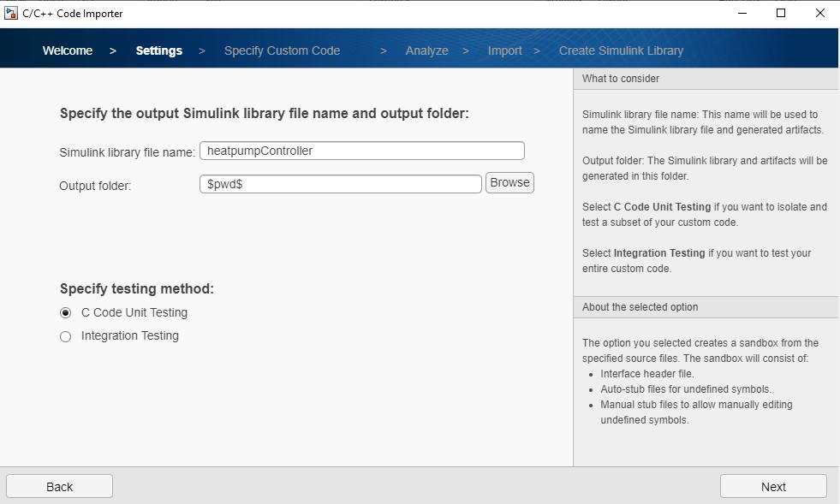This screenshot has width=840, height=504.
Task: Go to Create Simulink Library step
Action: (x=621, y=50)
